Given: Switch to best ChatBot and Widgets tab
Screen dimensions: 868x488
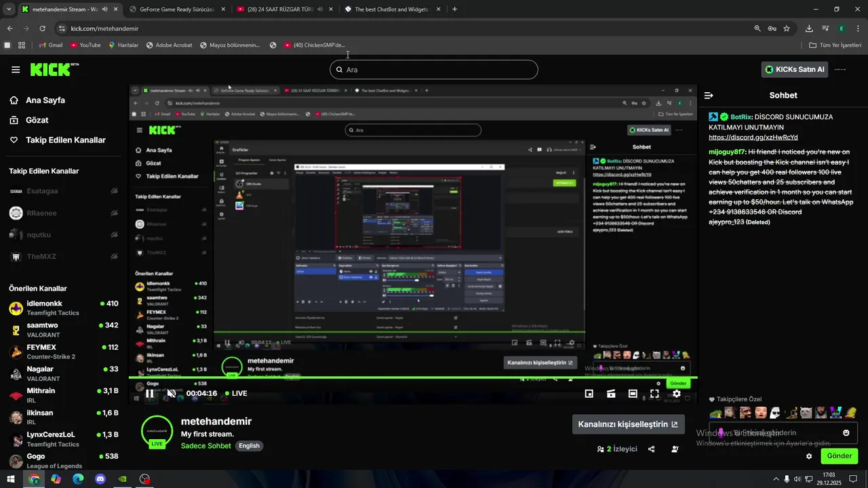Looking at the screenshot, I should (392, 9).
